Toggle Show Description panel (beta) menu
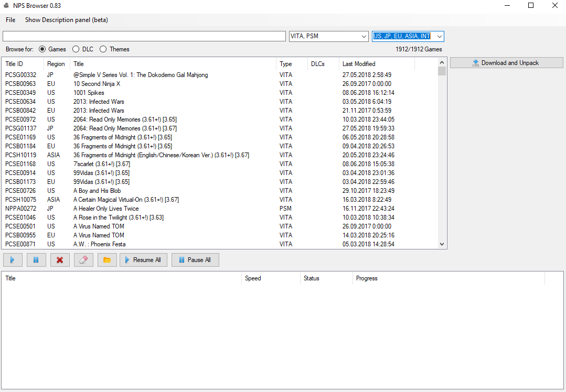The width and height of the screenshot is (566, 392). [67, 20]
